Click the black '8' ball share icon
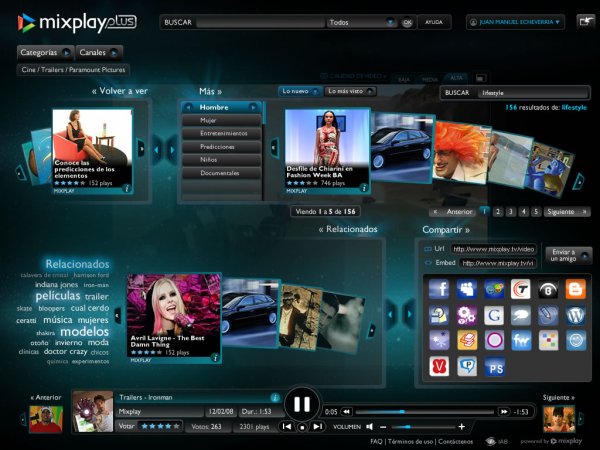600x450 pixels. pyautogui.click(x=548, y=289)
